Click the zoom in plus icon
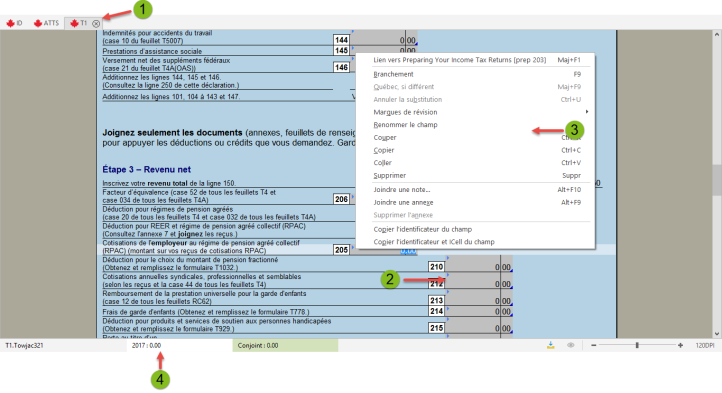 click(680, 345)
